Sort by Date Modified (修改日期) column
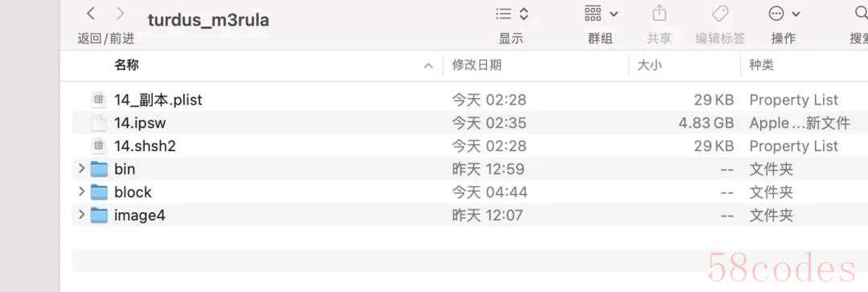The height and width of the screenshot is (292, 868). (477, 65)
